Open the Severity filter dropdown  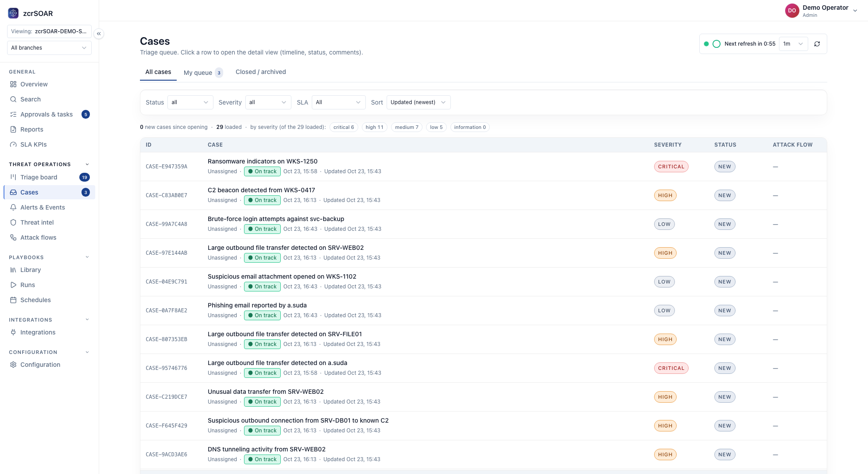268,102
